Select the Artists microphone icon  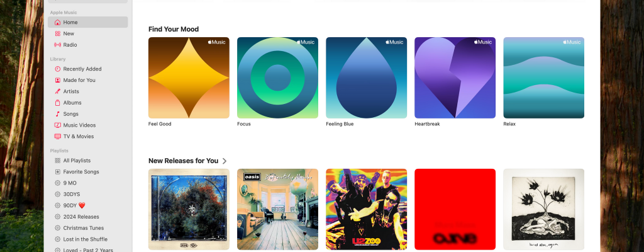57,91
